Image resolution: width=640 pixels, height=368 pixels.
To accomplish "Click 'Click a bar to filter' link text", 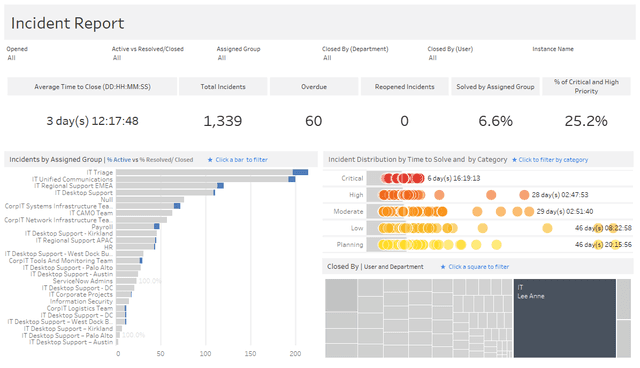I will point(242,160).
